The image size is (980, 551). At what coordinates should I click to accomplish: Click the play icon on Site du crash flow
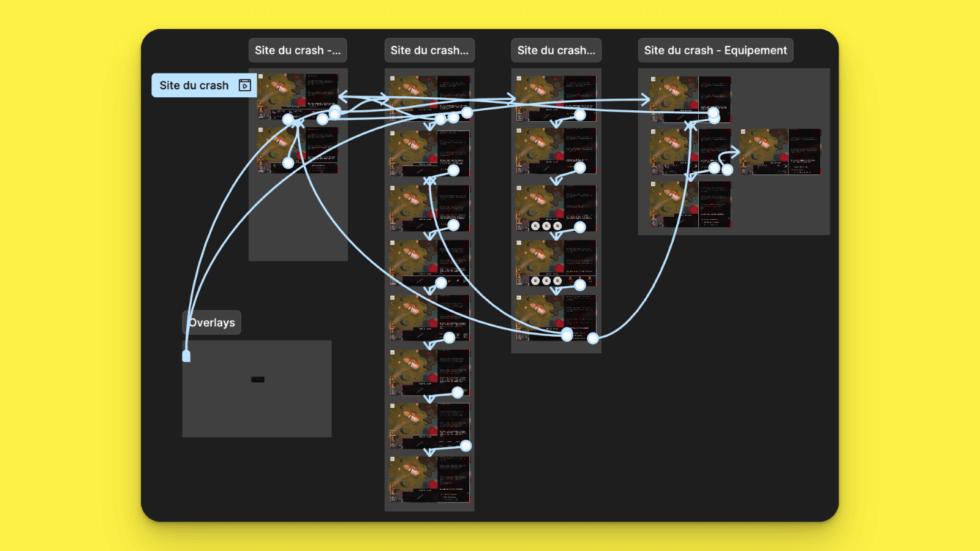point(244,85)
